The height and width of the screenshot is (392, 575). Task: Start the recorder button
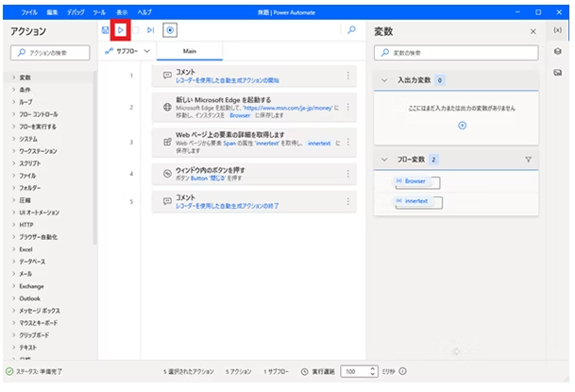click(x=170, y=30)
